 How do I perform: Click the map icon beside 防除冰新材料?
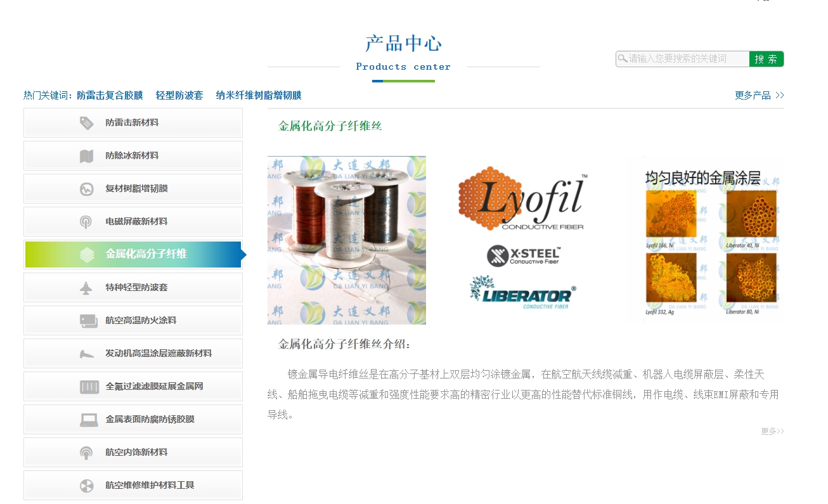pyautogui.click(x=86, y=156)
